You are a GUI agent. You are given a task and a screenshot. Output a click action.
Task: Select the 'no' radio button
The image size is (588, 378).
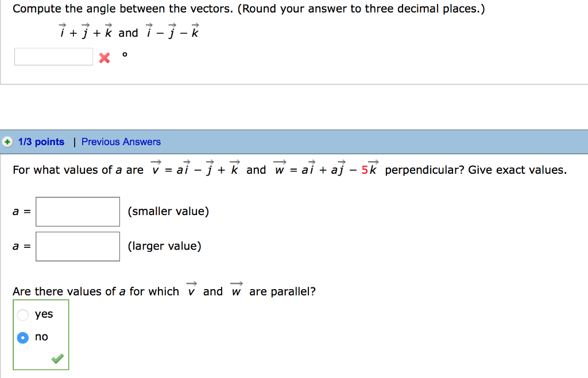23,337
